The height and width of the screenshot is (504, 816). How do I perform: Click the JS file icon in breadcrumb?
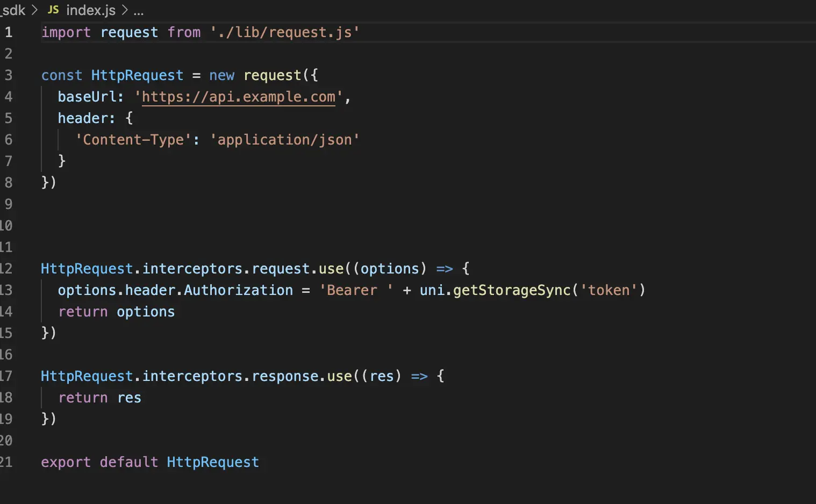(53, 10)
